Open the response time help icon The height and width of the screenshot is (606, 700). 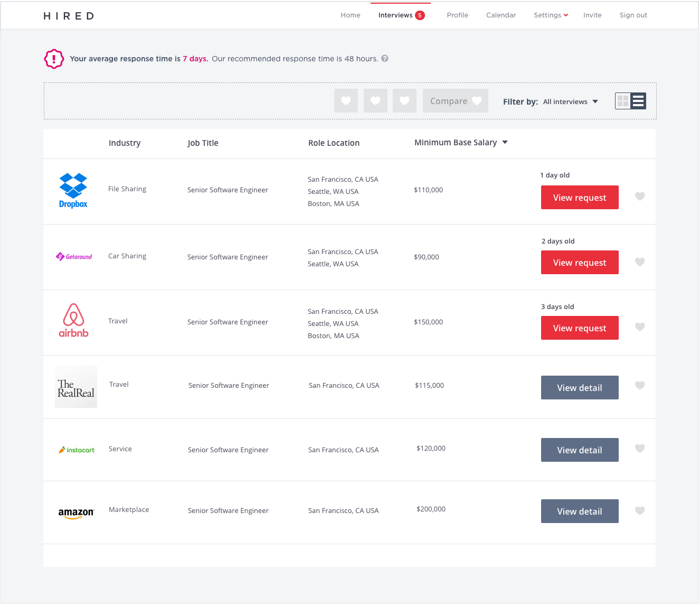385,59
